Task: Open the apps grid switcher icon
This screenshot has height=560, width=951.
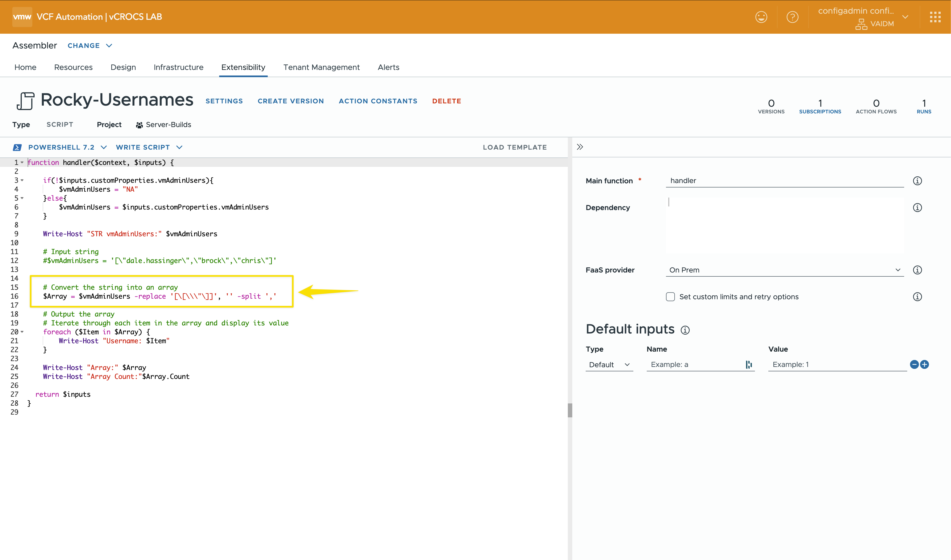Action: (935, 17)
